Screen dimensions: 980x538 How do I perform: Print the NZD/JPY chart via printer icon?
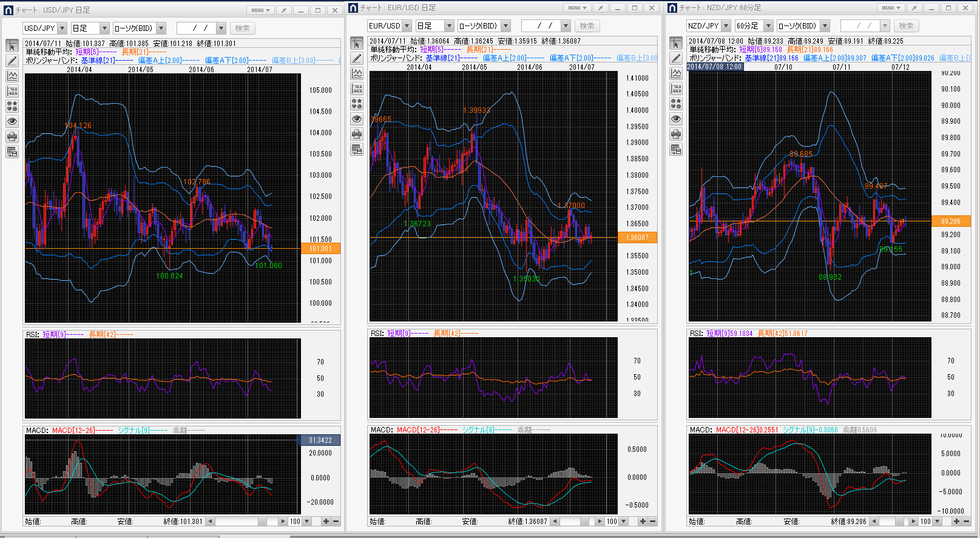point(676,134)
